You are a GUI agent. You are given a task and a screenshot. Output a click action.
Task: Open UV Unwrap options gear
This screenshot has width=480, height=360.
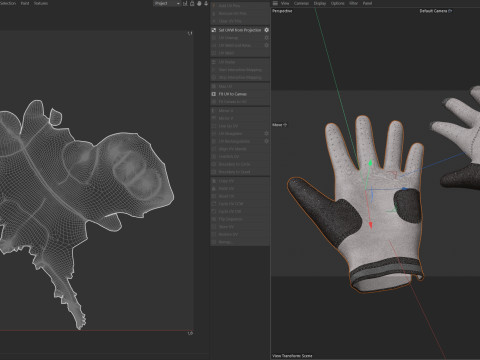[x=266, y=38]
